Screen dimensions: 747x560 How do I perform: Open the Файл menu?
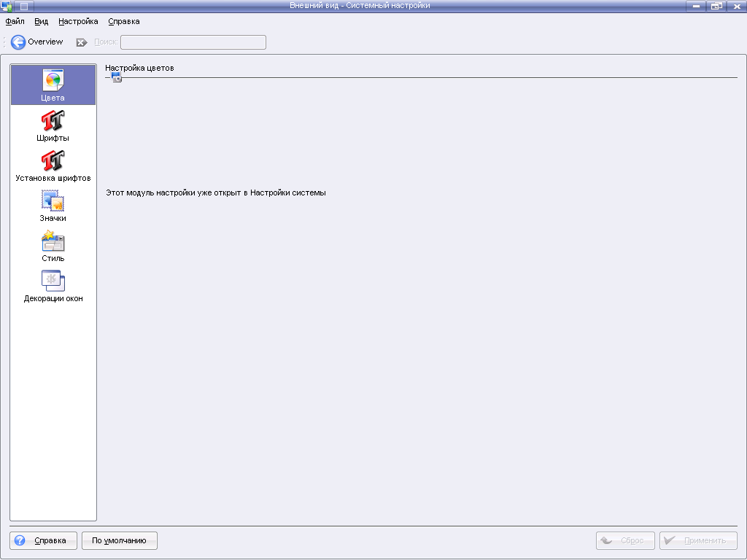(x=15, y=22)
